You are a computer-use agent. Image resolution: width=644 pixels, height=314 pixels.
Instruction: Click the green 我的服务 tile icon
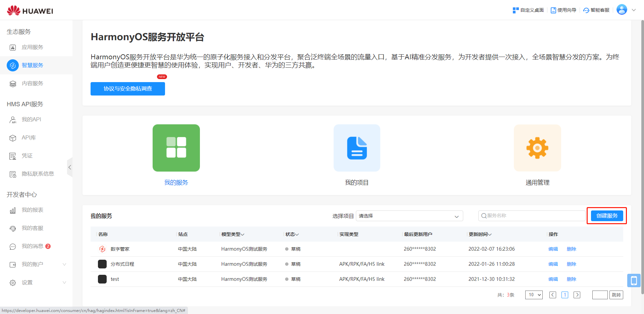[x=176, y=148]
